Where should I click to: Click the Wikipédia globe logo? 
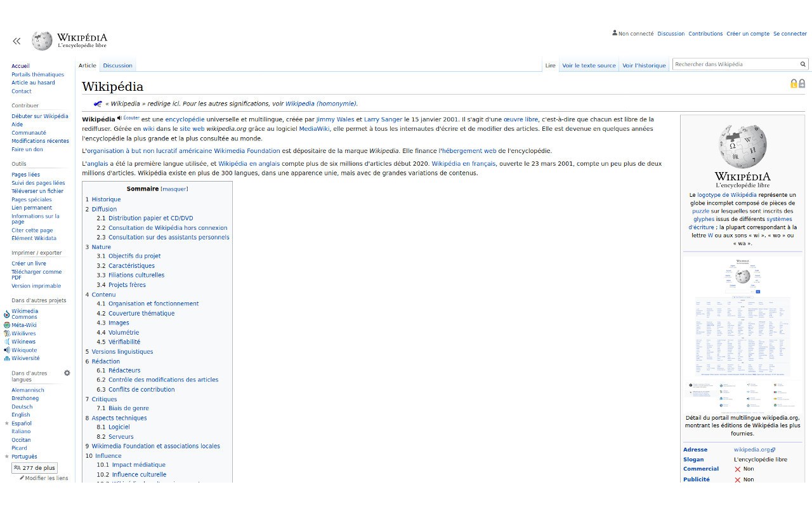pos(42,41)
